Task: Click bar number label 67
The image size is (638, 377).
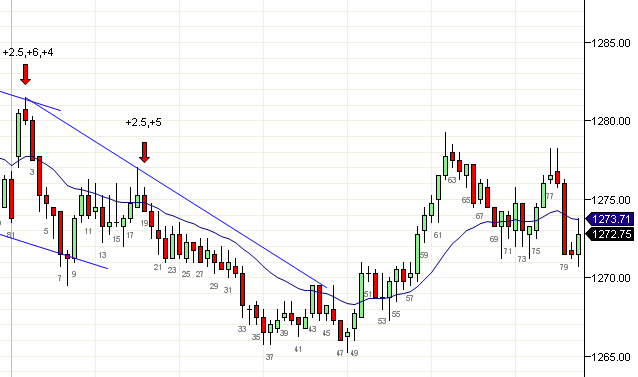Action: point(479,216)
